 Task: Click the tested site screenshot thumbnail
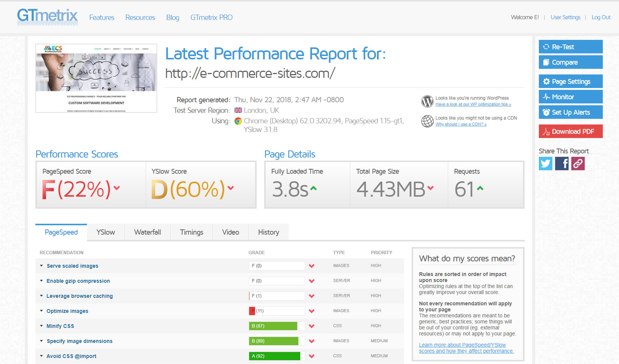96,78
